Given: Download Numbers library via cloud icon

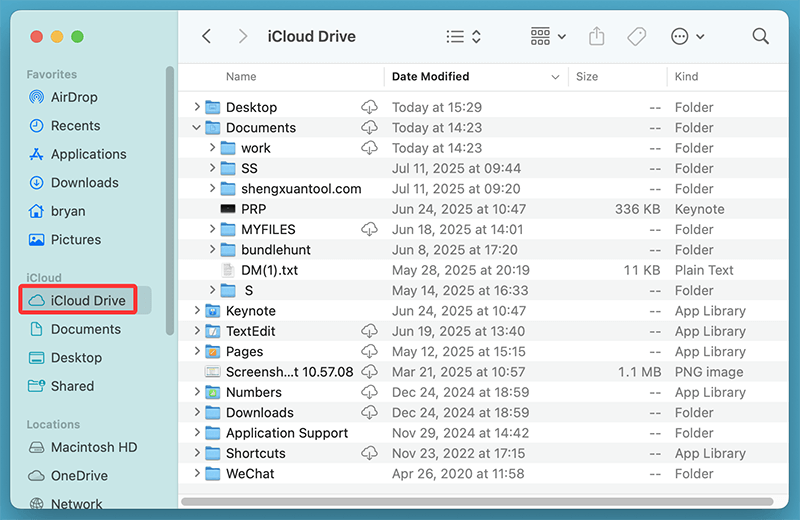Looking at the screenshot, I should click(x=369, y=392).
